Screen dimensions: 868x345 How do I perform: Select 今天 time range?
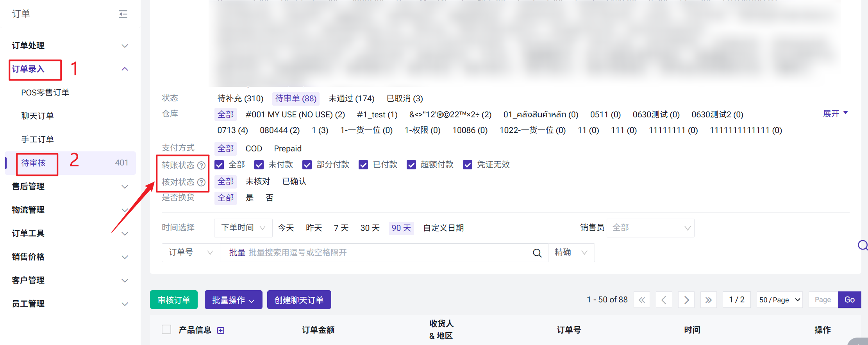click(x=286, y=228)
